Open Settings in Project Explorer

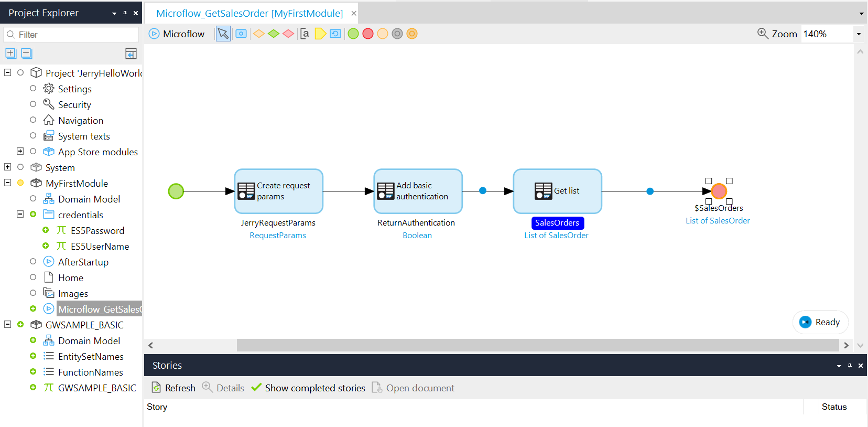(75, 89)
